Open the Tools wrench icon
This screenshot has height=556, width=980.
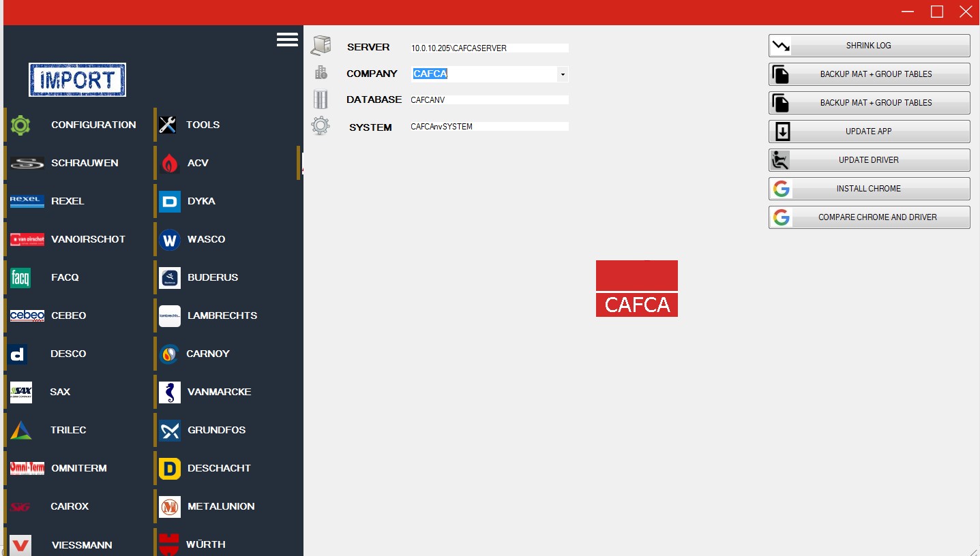(x=168, y=125)
